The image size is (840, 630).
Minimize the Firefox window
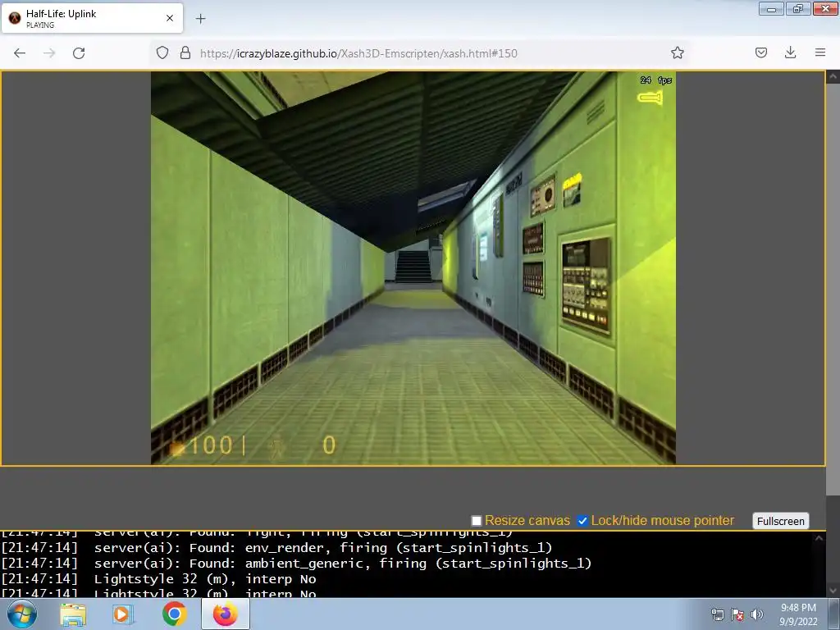click(x=771, y=8)
